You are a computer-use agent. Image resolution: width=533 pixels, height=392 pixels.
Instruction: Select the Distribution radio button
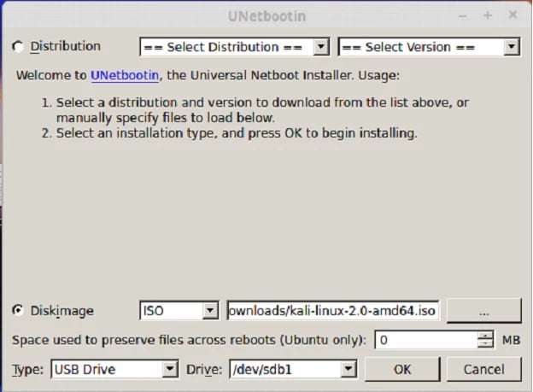(18, 47)
